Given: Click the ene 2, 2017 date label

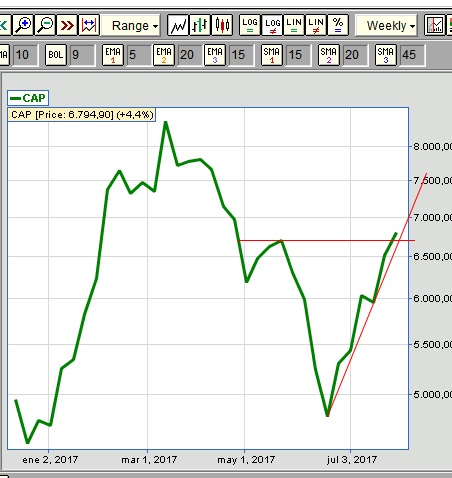Looking at the screenshot, I should 50,460.
